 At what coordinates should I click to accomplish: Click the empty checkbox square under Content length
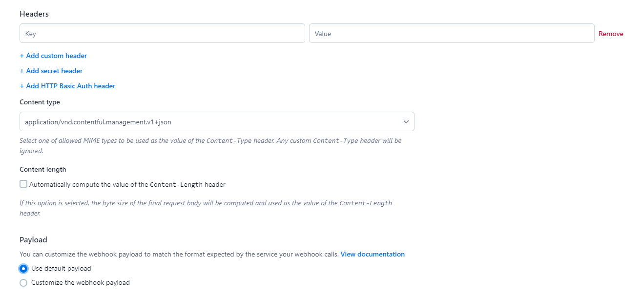23,184
